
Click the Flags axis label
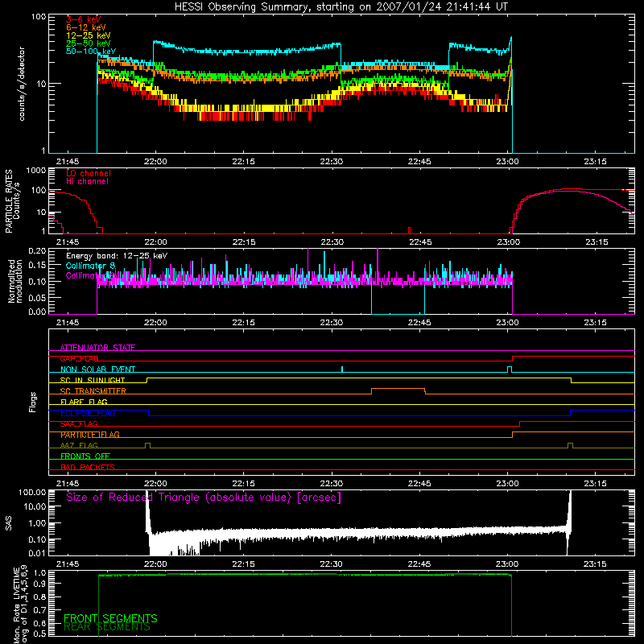[x=33, y=402]
